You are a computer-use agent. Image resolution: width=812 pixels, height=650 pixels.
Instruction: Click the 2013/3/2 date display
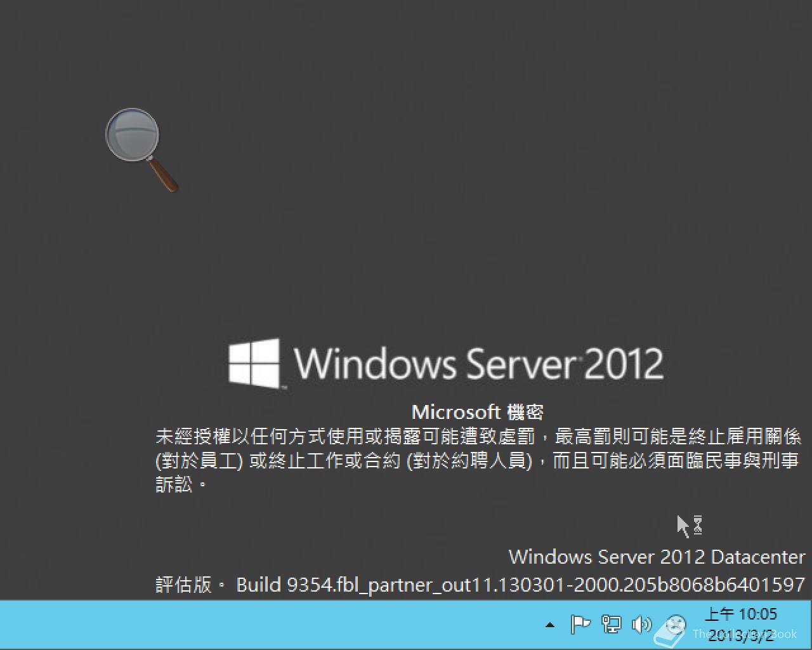[741, 634]
